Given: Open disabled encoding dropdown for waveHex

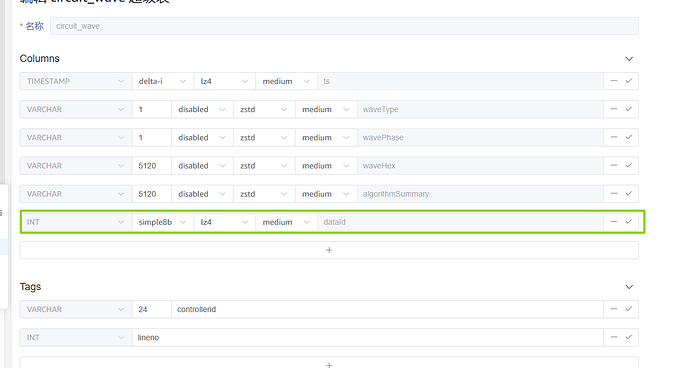Looking at the screenshot, I should (202, 166).
